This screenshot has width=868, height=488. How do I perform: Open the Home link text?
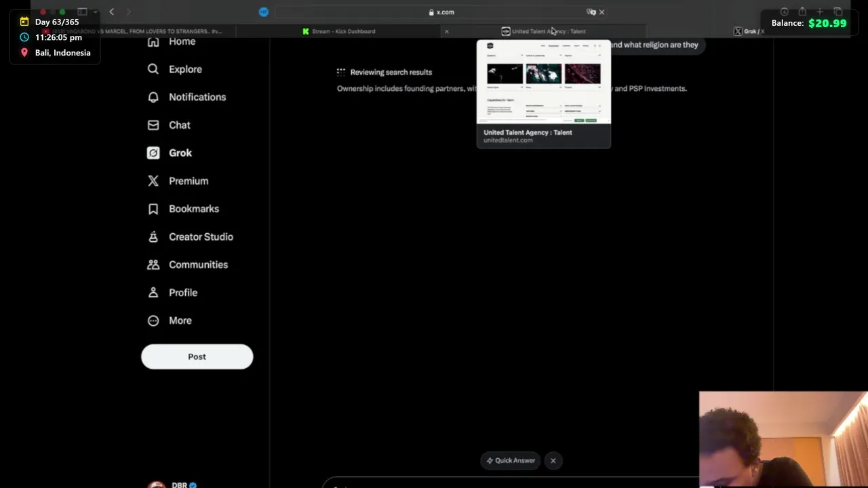(x=182, y=42)
